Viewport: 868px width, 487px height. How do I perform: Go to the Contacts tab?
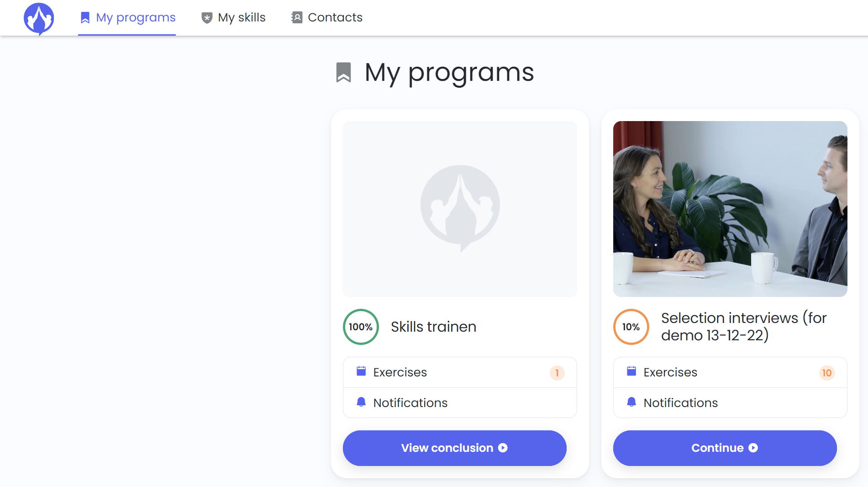327,18
